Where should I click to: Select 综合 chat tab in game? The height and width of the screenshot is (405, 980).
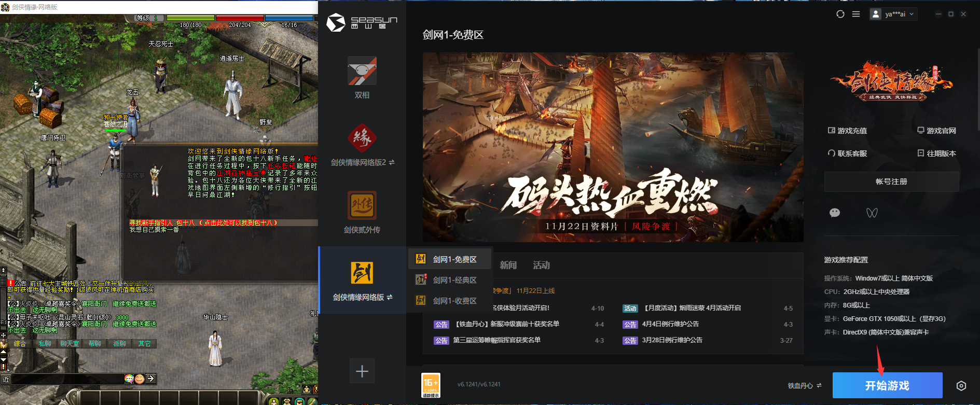click(x=20, y=344)
